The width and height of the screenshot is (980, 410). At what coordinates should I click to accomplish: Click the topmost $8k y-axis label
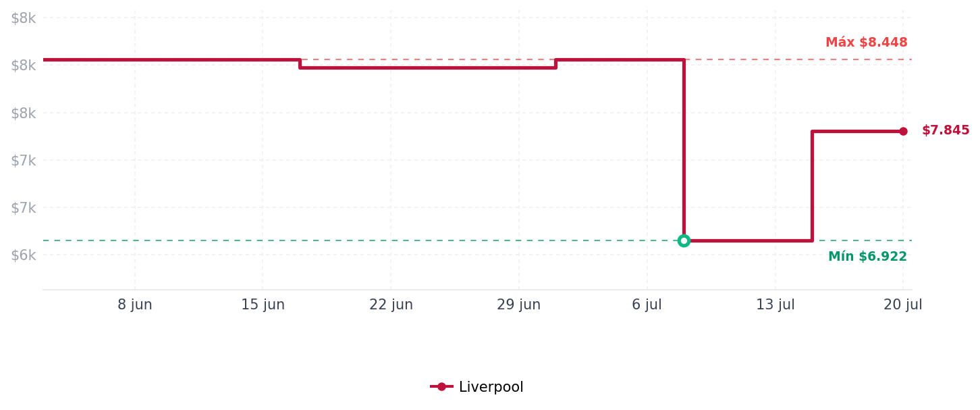click(23, 18)
